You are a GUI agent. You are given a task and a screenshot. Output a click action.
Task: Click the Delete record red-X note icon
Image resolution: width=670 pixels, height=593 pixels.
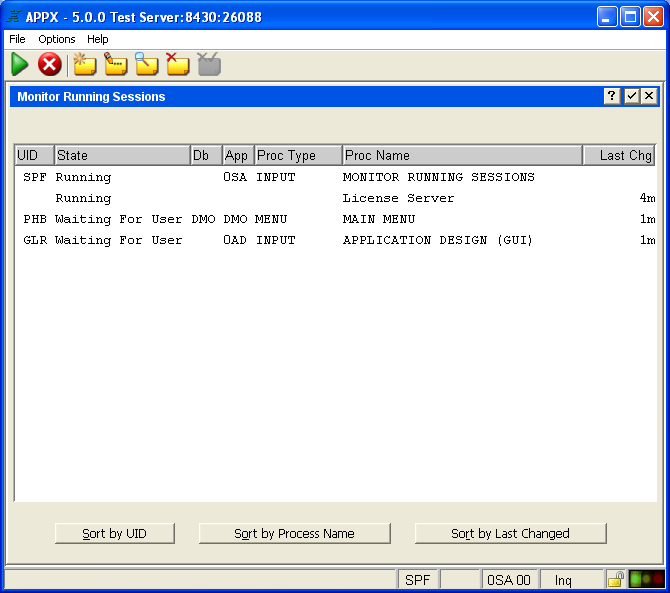pyautogui.click(x=177, y=65)
